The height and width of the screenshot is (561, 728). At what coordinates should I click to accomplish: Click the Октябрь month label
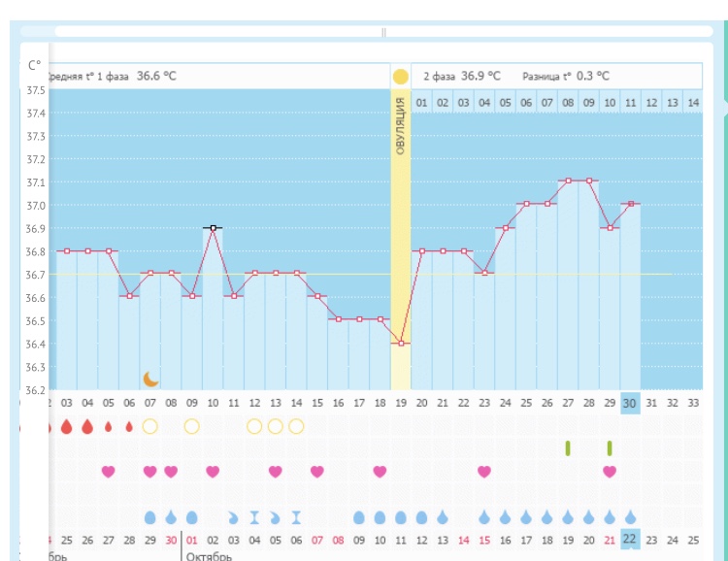(x=209, y=556)
